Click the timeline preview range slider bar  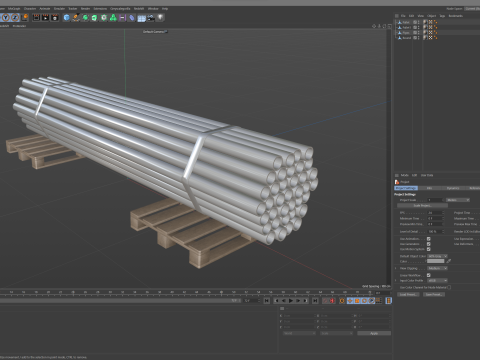point(120,301)
